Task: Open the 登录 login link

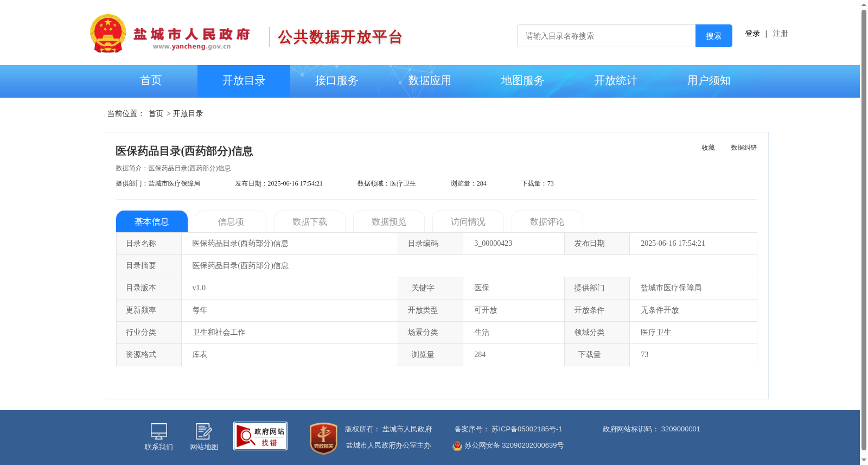Action: [x=752, y=34]
